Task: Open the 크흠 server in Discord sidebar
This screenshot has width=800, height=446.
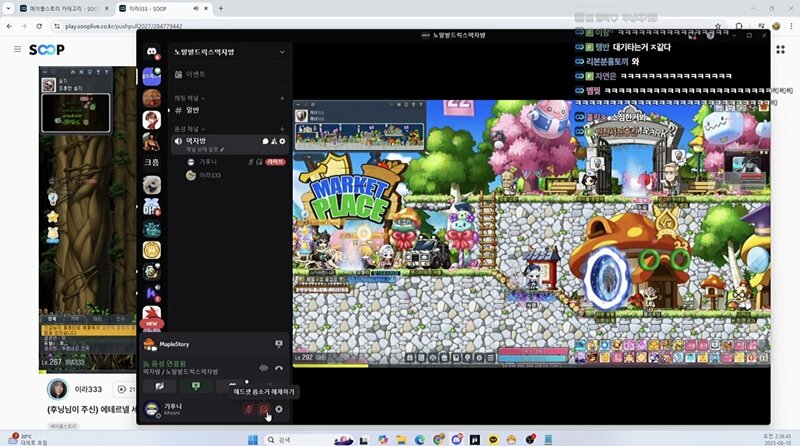Action: click(x=152, y=162)
